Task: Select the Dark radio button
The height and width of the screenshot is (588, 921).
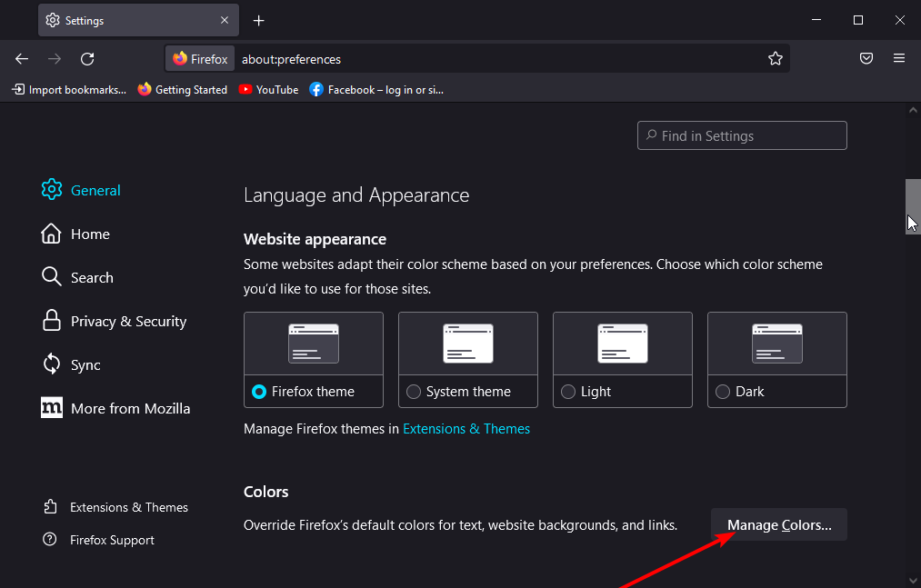Action: 723,392
